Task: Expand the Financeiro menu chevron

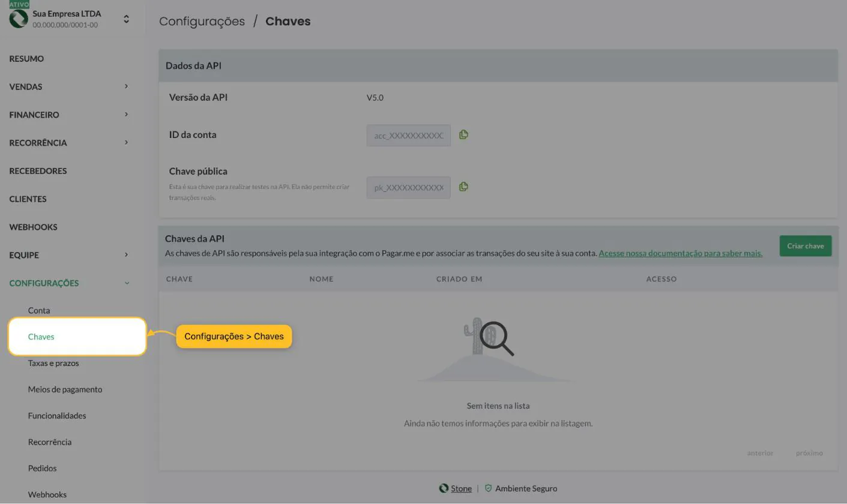Action: [126, 115]
